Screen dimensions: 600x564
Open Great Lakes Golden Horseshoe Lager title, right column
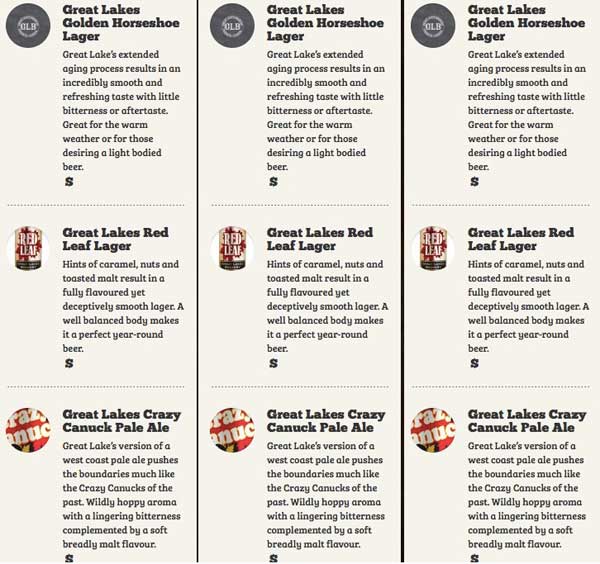[526, 22]
